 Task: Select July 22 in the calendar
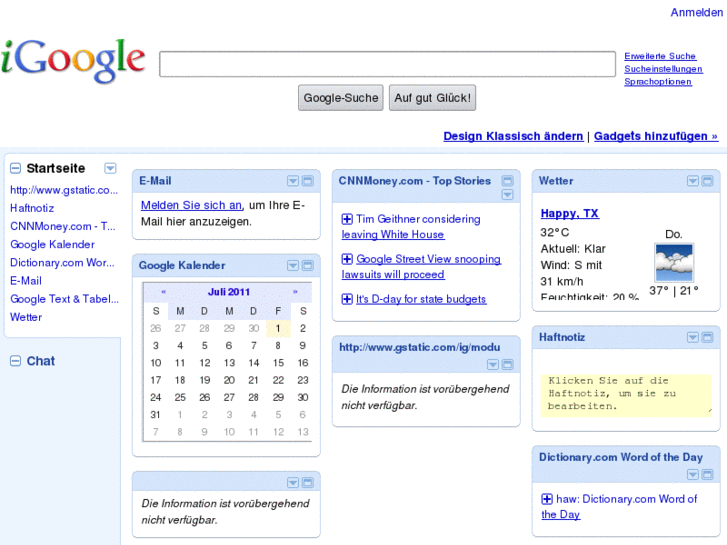coord(278,380)
